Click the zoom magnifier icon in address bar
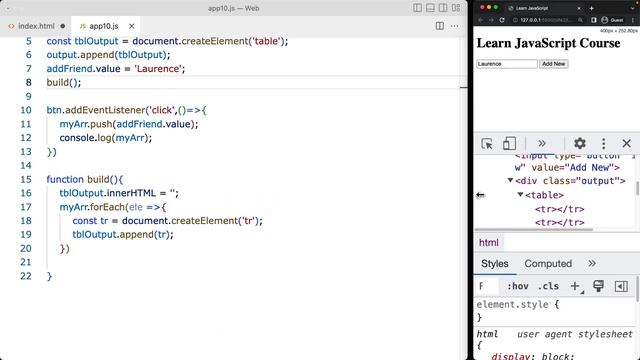 [x=580, y=20]
